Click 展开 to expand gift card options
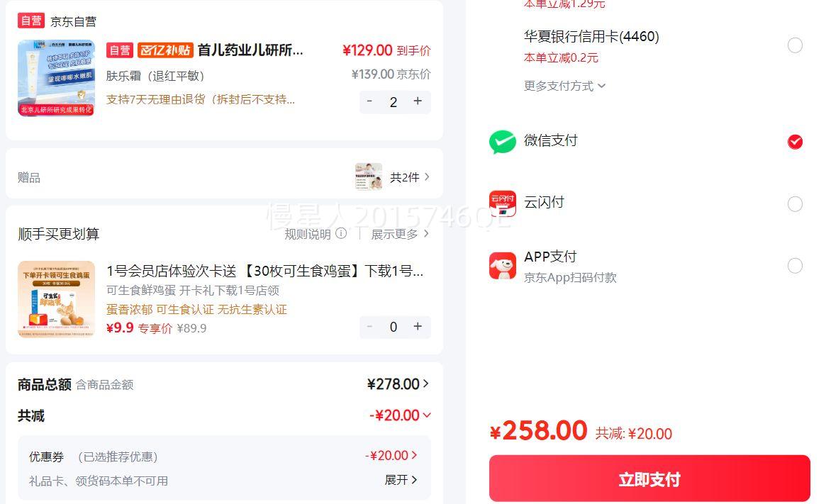Viewport: 826px width, 504px height. 401,480
